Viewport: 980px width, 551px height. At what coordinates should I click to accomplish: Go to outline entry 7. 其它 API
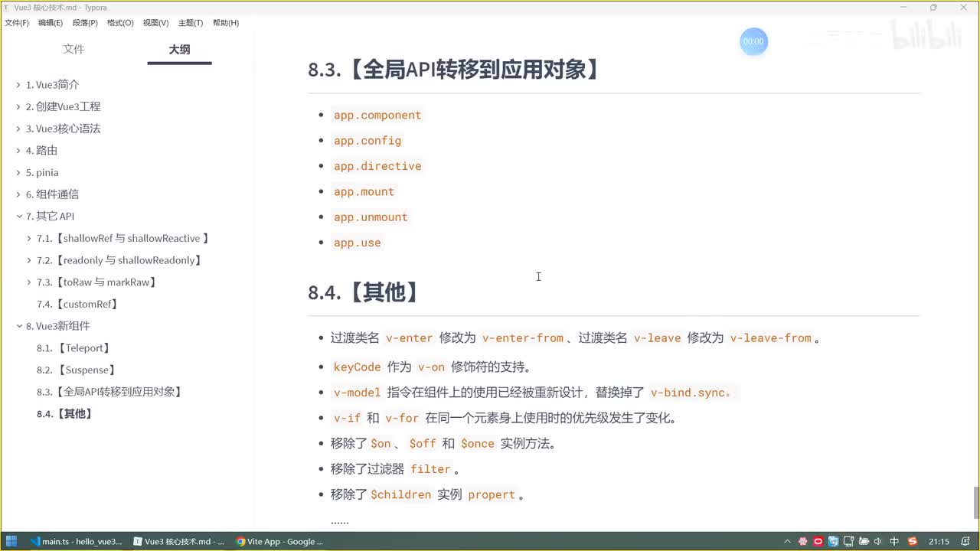pyautogui.click(x=50, y=217)
